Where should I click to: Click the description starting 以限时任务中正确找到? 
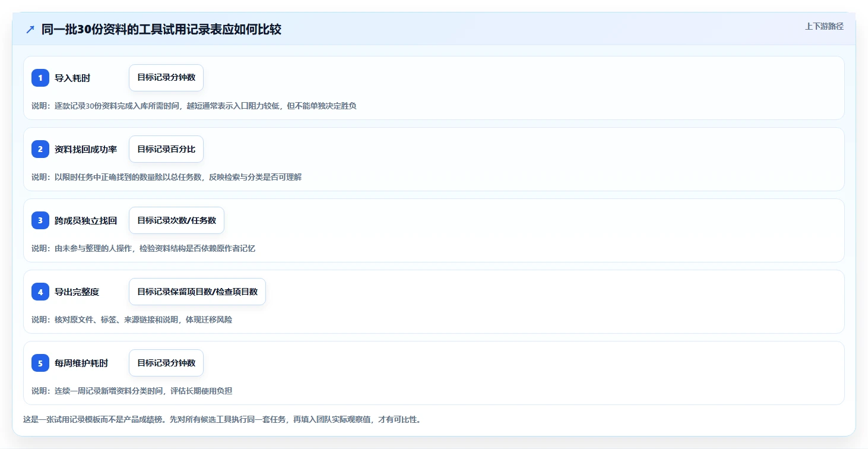coord(167,177)
